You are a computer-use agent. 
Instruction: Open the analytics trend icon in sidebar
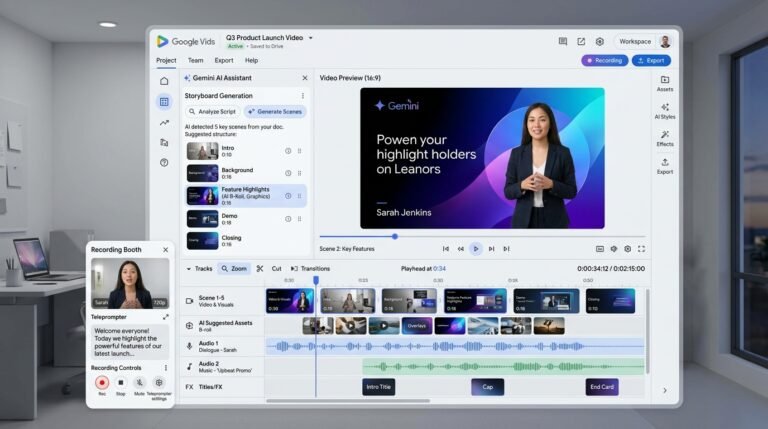164,123
